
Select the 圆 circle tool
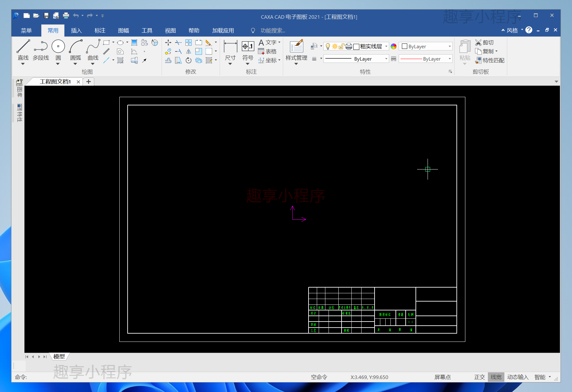tap(58, 50)
